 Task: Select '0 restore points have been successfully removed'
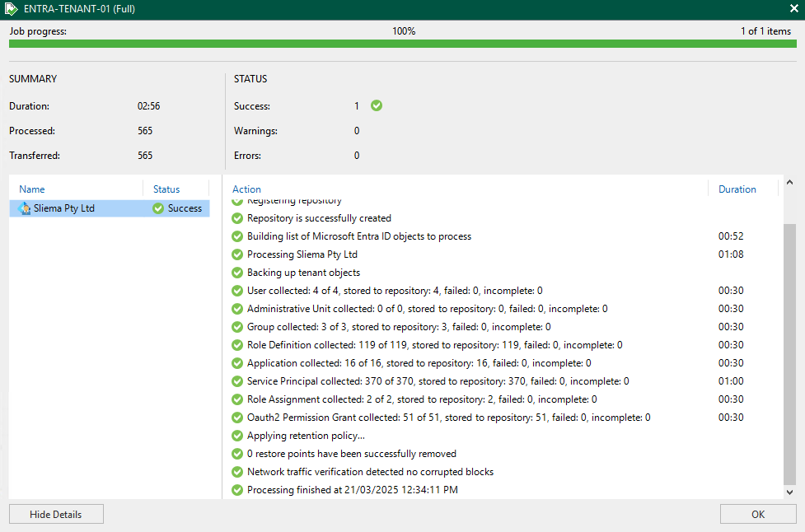click(352, 454)
